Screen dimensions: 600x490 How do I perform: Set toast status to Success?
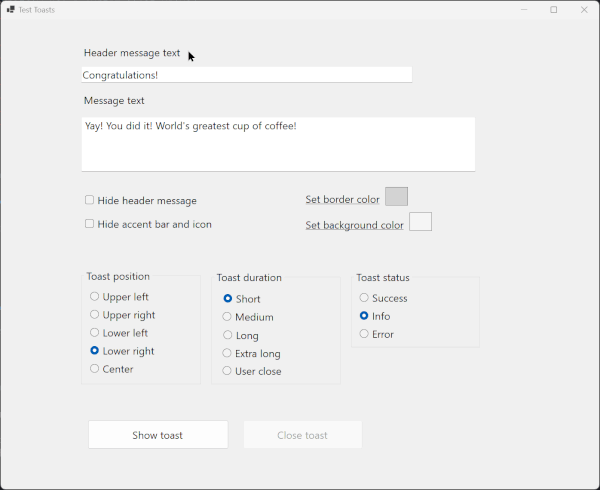tap(364, 298)
